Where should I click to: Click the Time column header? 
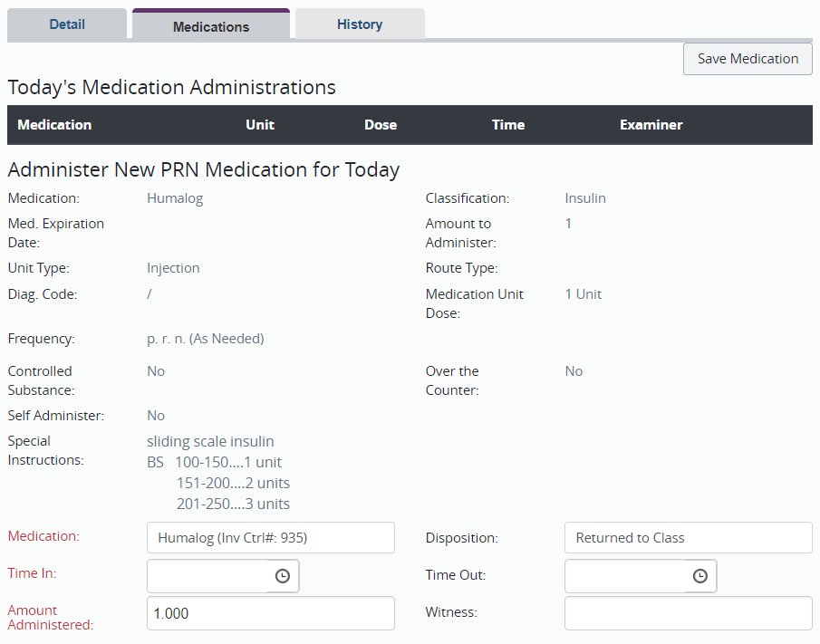coord(508,124)
